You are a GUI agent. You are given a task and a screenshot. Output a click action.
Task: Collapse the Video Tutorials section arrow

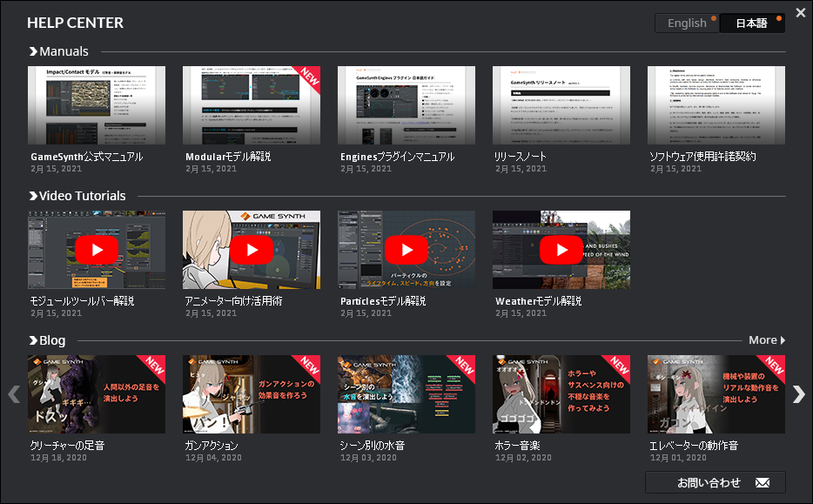[33, 196]
